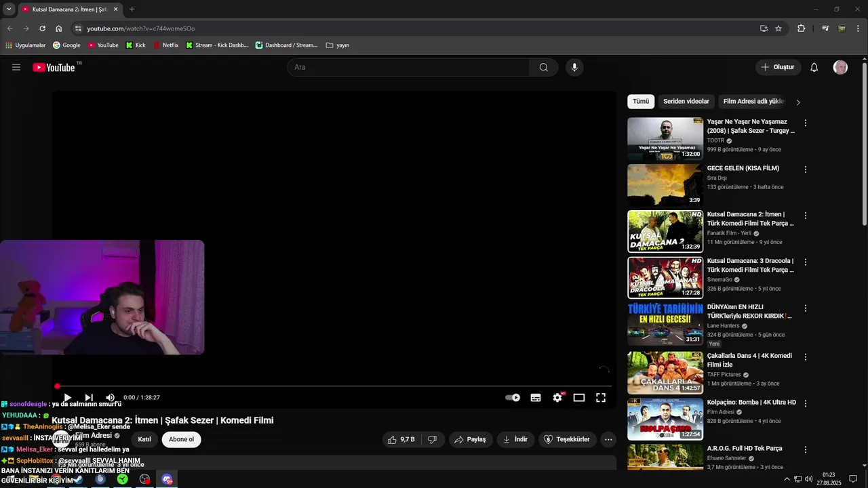Select the Tümü filter chip
This screenshot has width=868, height=488.
[641, 102]
